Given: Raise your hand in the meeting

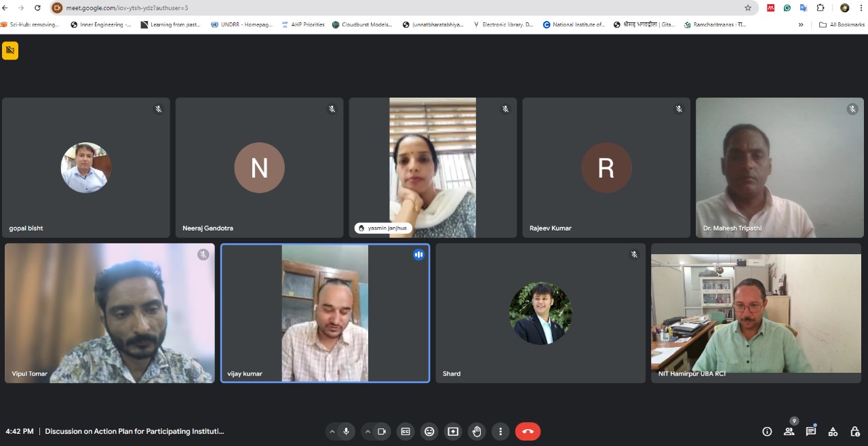Looking at the screenshot, I should pos(477,432).
